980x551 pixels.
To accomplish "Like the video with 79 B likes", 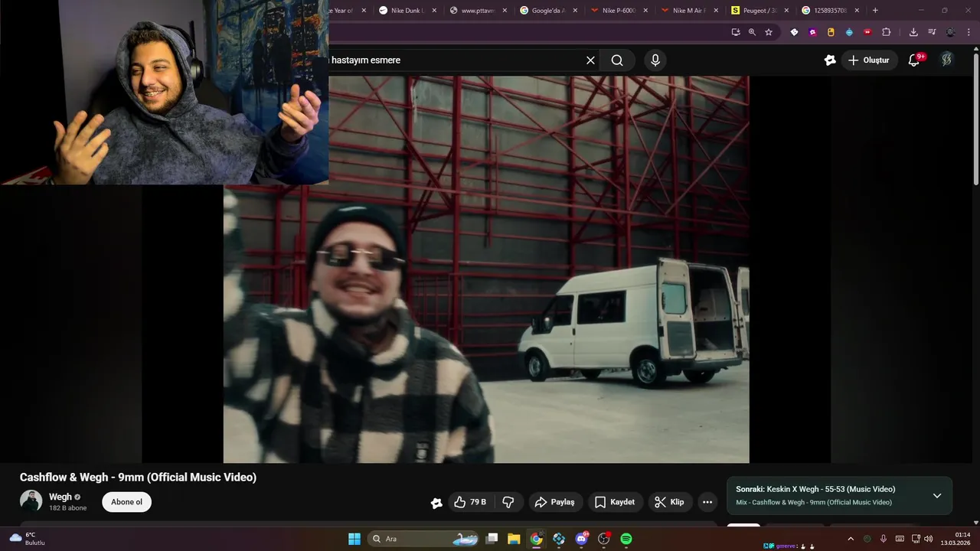I will tap(470, 502).
